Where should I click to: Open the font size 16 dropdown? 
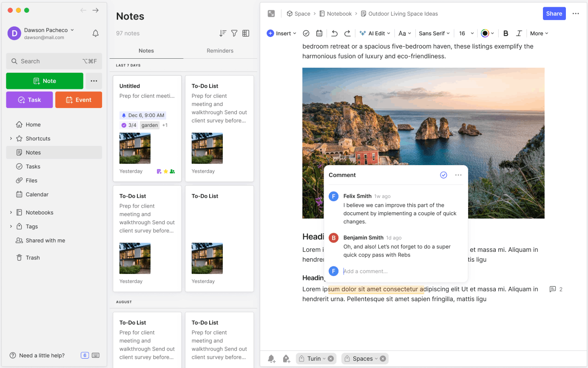point(465,33)
